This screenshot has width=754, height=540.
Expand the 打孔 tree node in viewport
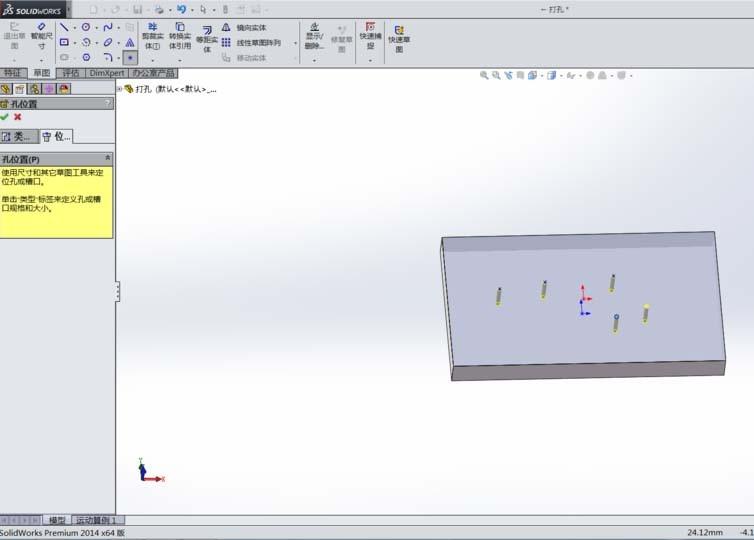[119, 89]
